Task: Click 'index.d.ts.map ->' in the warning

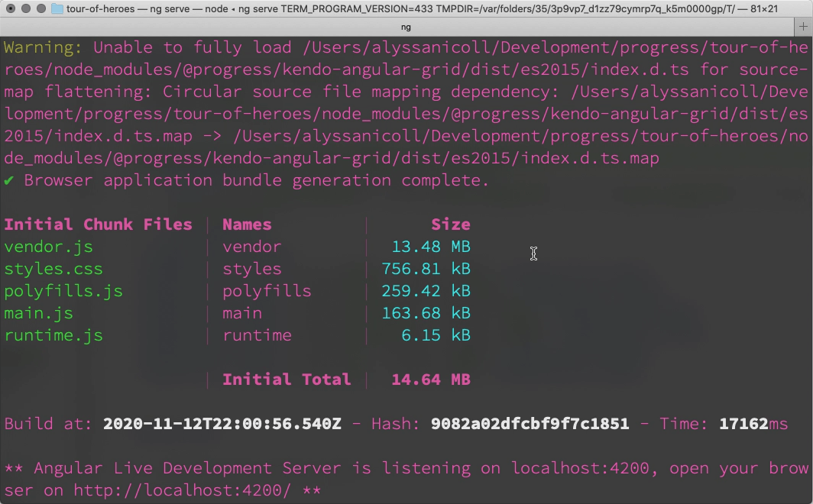Action: (138, 136)
